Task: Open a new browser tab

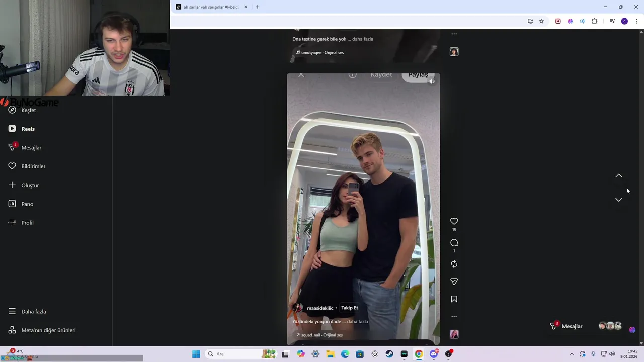Action: 257,7
